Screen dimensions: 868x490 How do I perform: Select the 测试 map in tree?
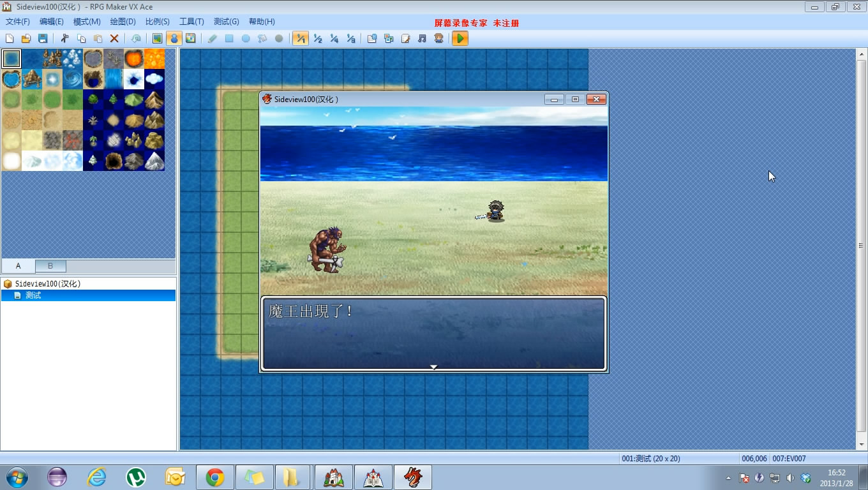point(33,295)
